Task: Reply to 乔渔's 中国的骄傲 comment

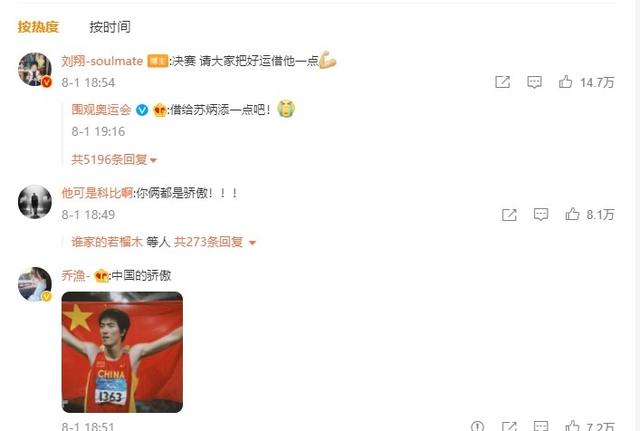Action: coord(541,427)
